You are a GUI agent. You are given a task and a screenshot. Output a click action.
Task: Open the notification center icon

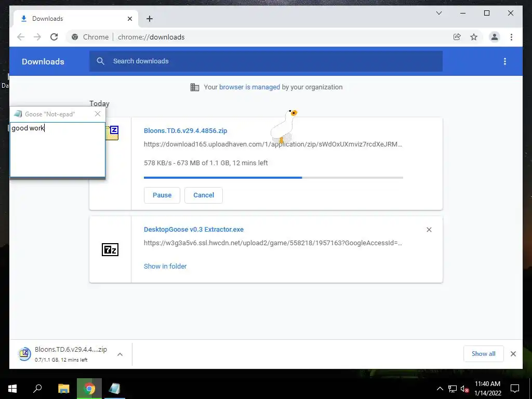coord(515,389)
